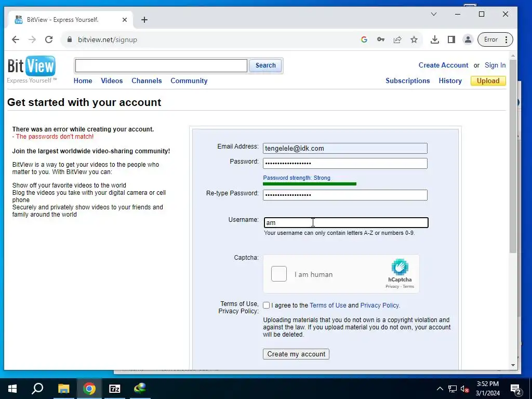Open the Terms of Use link
Viewport: 532px width, 399px height.
(328, 305)
